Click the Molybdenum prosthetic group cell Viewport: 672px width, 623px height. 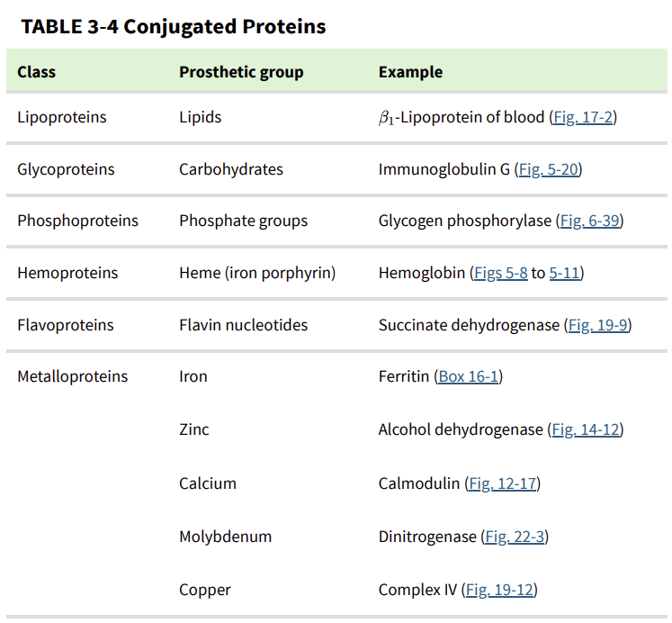tap(226, 537)
